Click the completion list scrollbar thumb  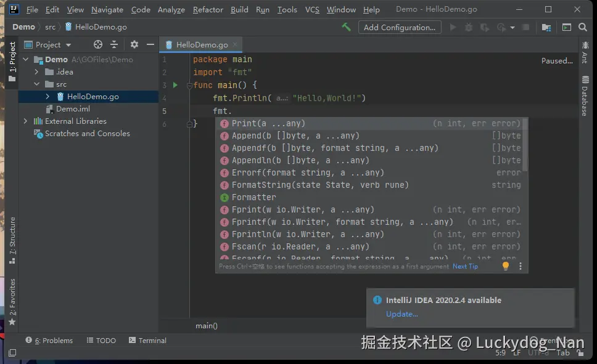(x=525, y=144)
